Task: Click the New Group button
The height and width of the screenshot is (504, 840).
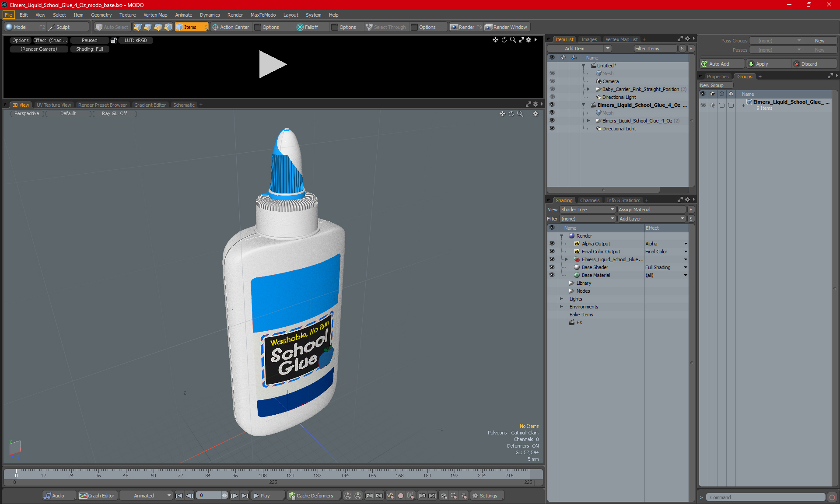Action: [715, 85]
